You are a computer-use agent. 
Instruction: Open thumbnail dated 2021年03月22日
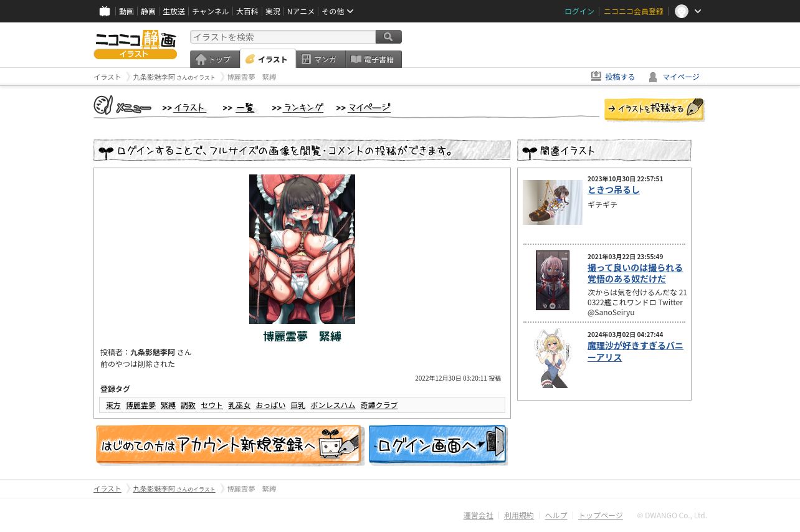tap(553, 280)
